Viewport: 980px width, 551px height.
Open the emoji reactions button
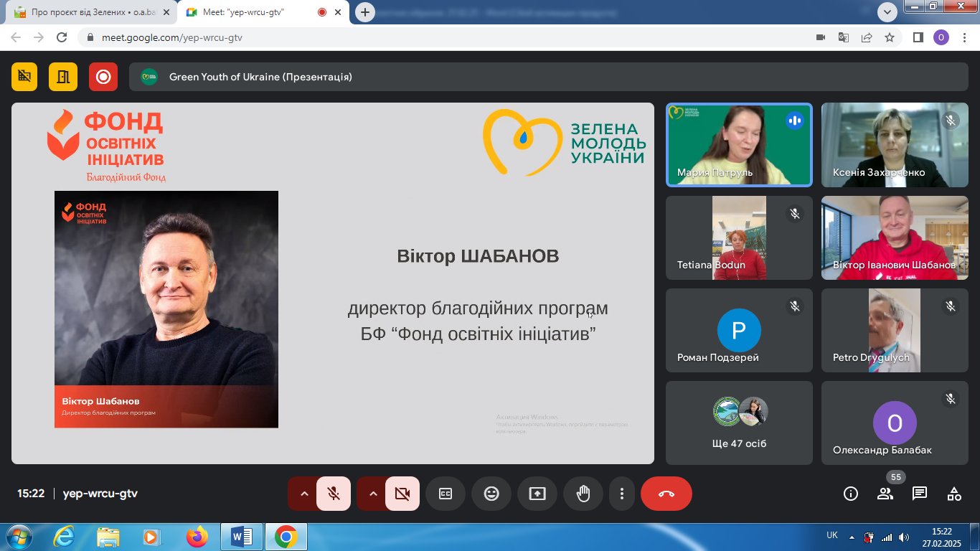[x=491, y=494]
